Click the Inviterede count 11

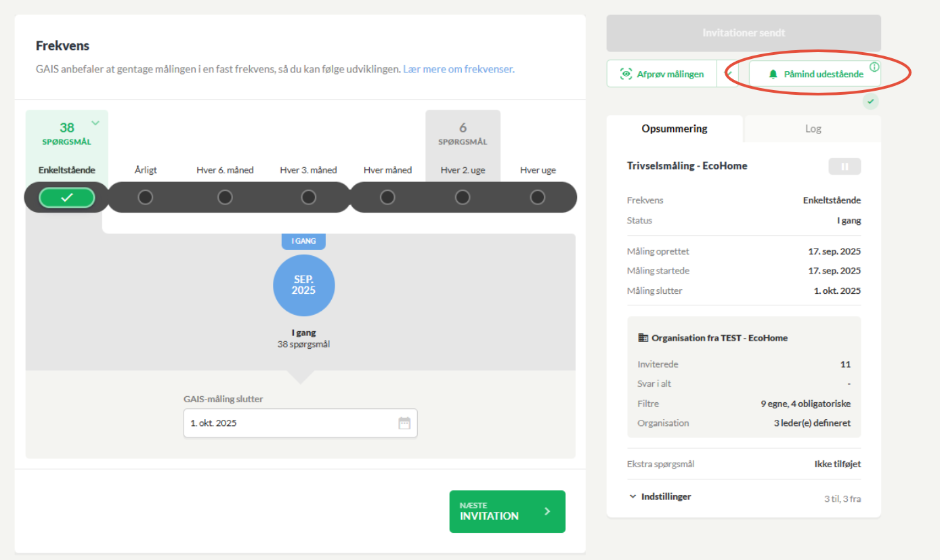click(845, 364)
